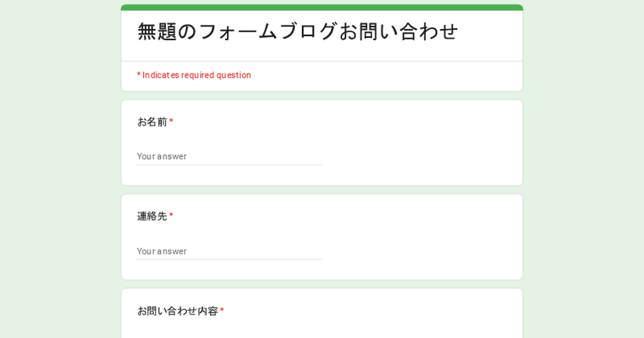Screen dimensions: 644x338
Task: Click the red asterisk beside 連絡先
Action: [171, 217]
